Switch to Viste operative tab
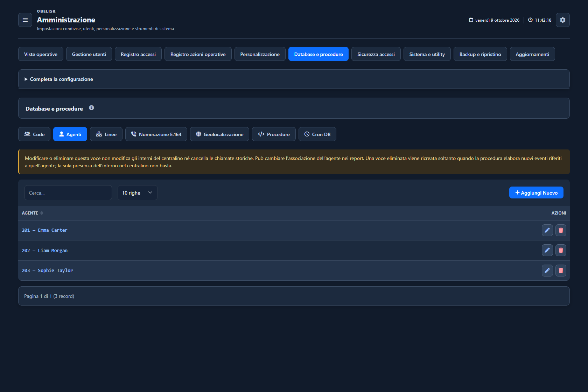This screenshot has height=392, width=588. 41,54
